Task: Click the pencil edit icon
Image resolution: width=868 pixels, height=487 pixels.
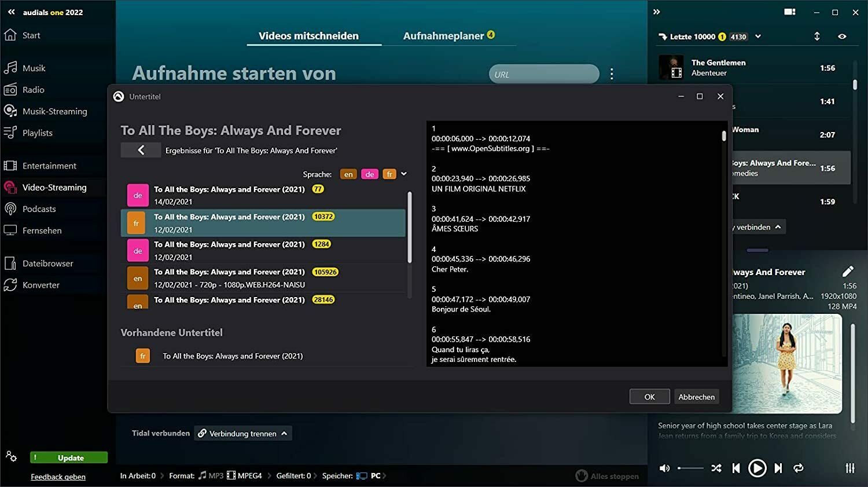Action: 848,272
